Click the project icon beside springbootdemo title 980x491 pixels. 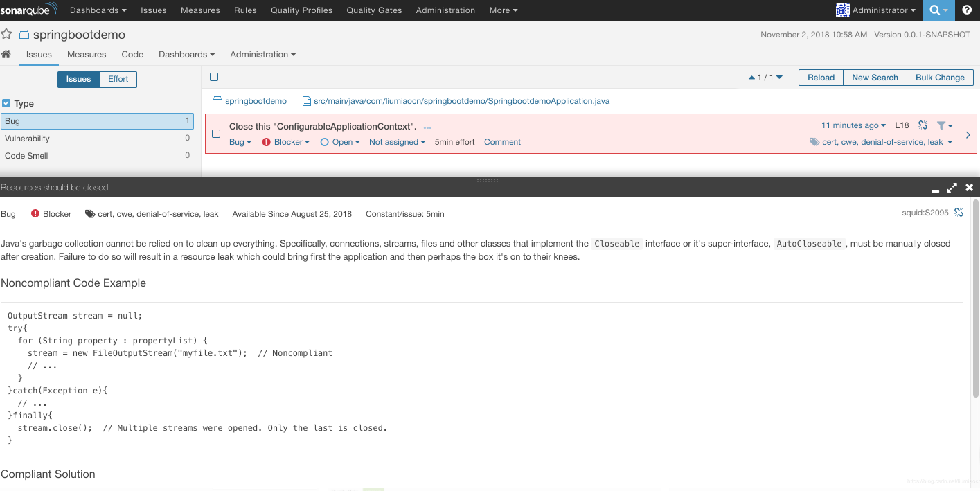24,34
